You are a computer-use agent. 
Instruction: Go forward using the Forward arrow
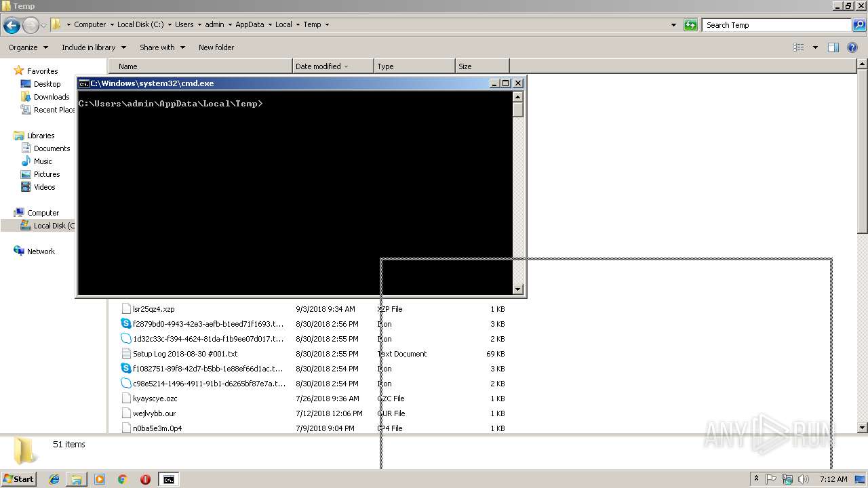pyautogui.click(x=31, y=25)
